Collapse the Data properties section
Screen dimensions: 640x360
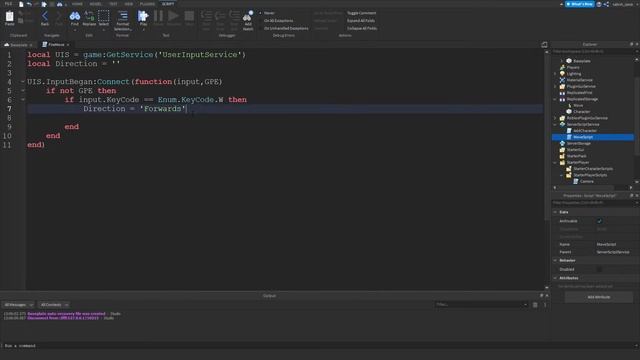click(x=555, y=212)
